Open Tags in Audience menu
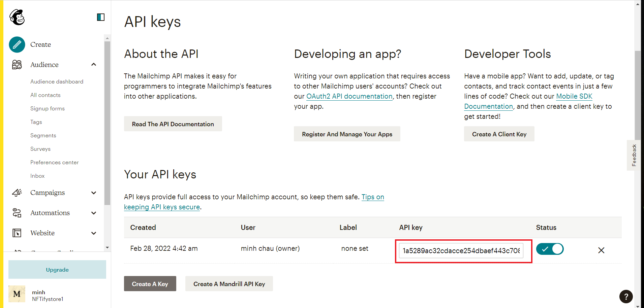The height and width of the screenshot is (308, 644). 36,122
